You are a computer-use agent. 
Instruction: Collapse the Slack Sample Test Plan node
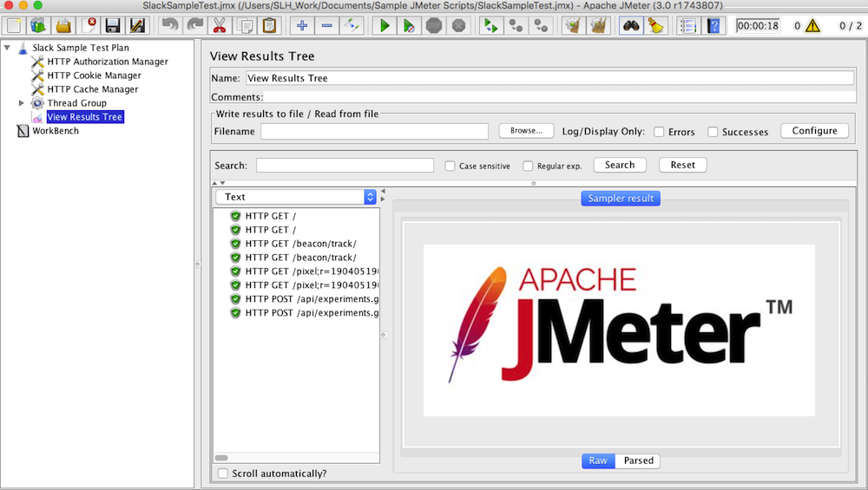tap(7, 48)
